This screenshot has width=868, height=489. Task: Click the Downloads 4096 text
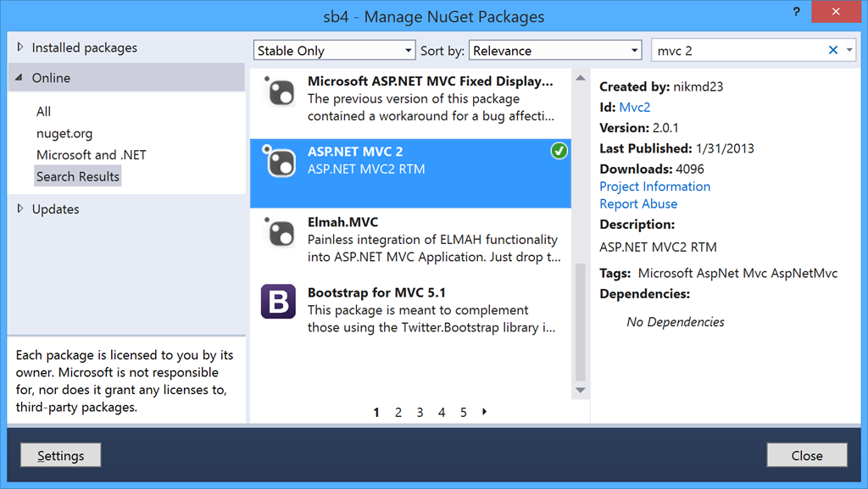pyautogui.click(x=652, y=169)
